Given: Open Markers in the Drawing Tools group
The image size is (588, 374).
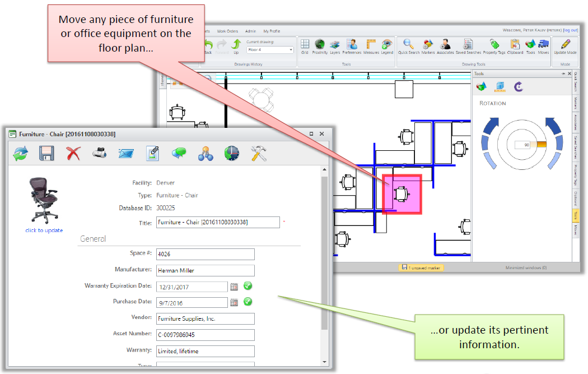Looking at the screenshot, I should point(428,47).
